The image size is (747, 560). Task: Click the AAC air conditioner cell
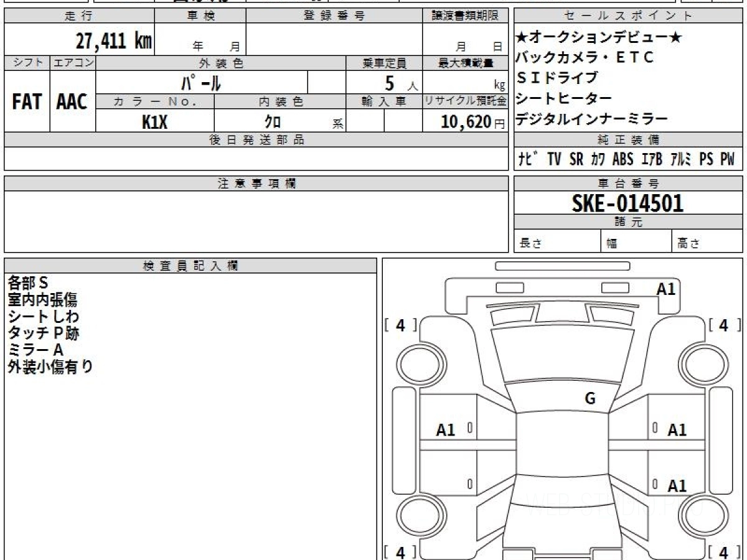(x=72, y=102)
